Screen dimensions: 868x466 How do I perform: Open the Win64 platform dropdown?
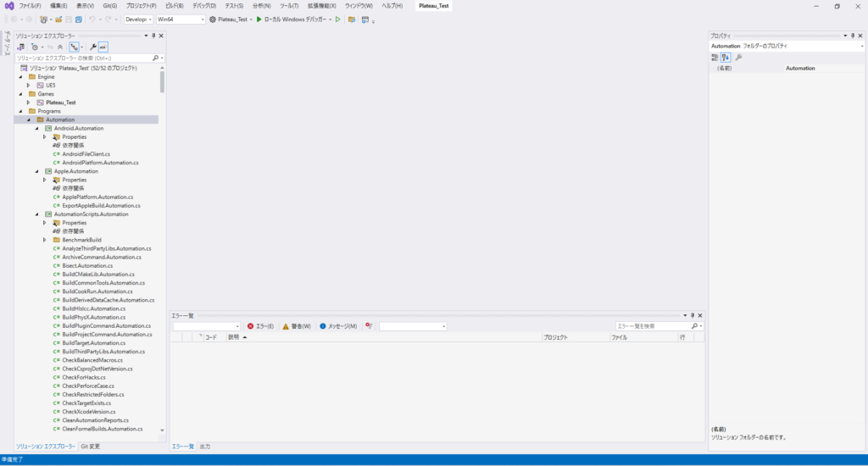point(180,19)
